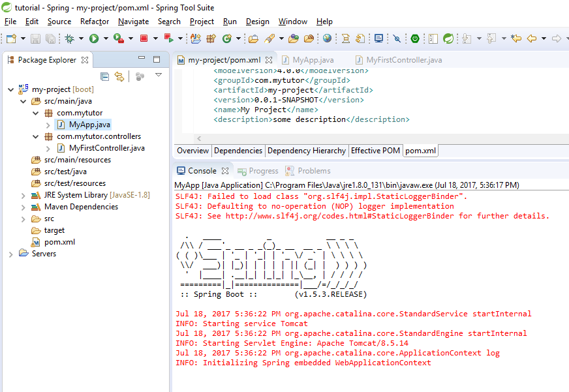The height and width of the screenshot is (392, 569).
Task: Toggle Link with Editor in Package Explorer
Action: 119,76
